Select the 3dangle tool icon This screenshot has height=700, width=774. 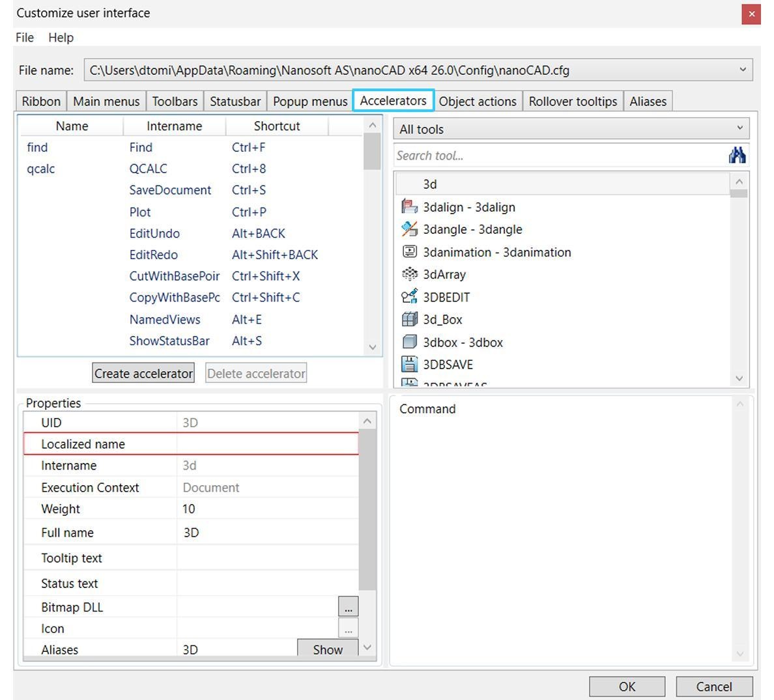(x=409, y=229)
